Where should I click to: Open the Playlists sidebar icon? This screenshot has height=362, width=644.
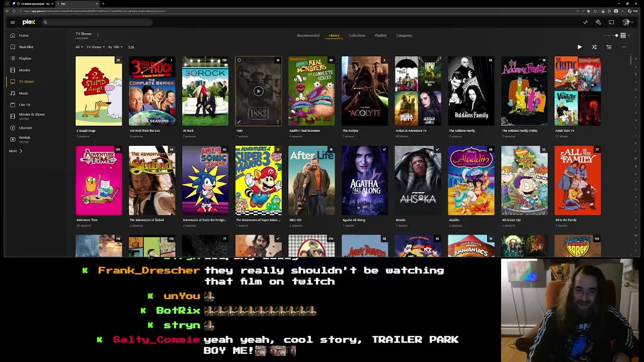13,58
